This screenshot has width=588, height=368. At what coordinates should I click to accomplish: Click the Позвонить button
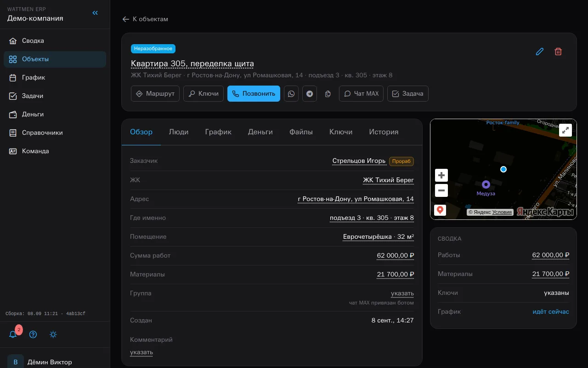pyautogui.click(x=254, y=94)
